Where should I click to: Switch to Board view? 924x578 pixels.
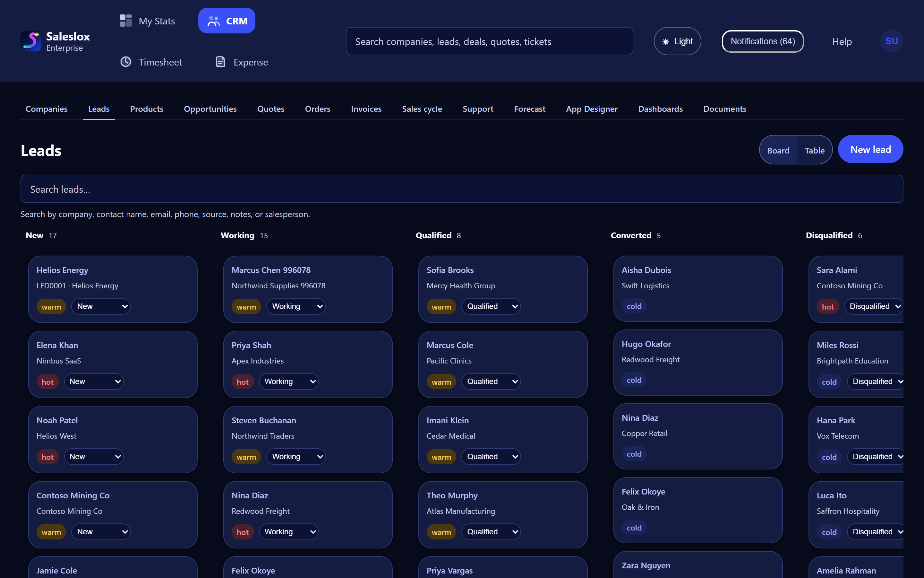[x=778, y=150]
